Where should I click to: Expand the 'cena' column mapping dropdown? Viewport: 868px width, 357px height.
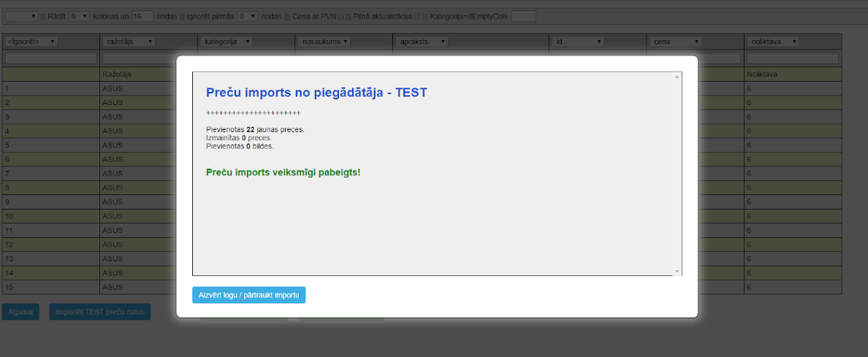677,42
